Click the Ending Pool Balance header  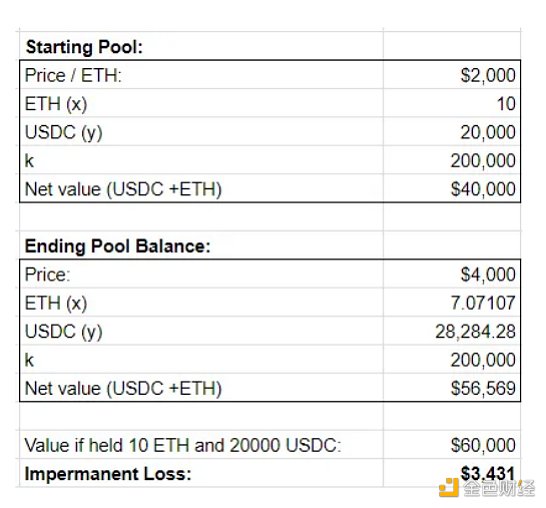point(201,246)
